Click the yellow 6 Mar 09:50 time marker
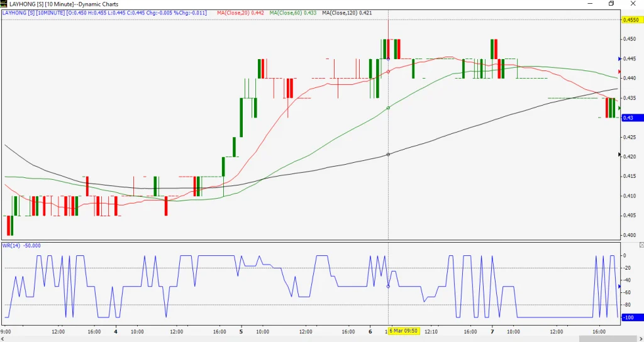 [404, 331]
